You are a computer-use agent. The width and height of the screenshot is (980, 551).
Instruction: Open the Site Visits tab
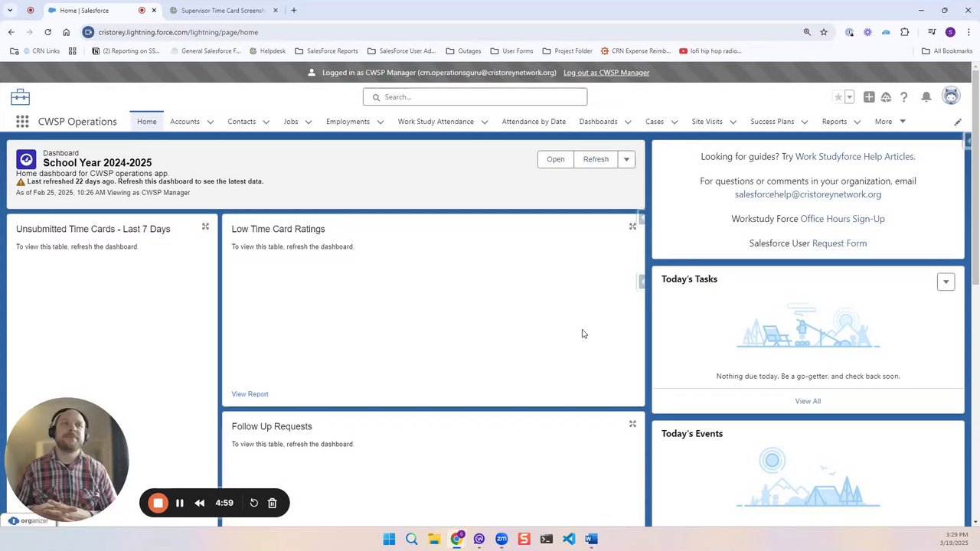(x=707, y=122)
